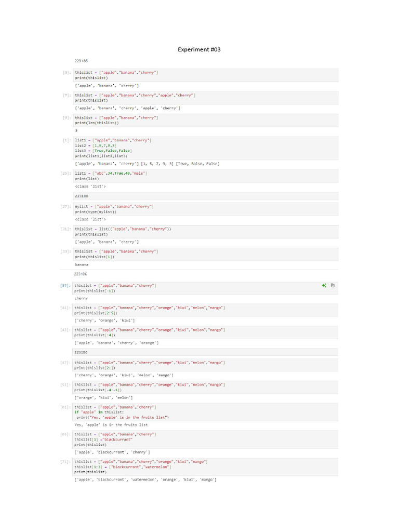Click the 'print(list1,list2,list3)' code line

(x=101, y=156)
